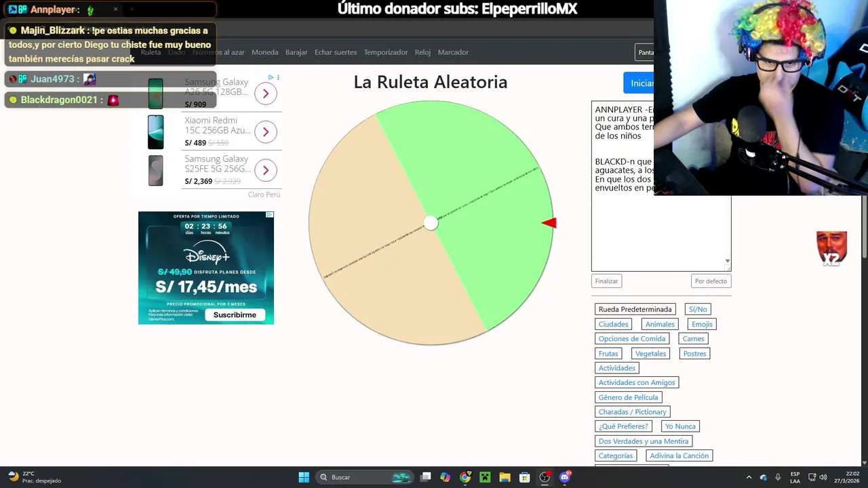
Task: Open the Moneda menu item
Action: 264,52
